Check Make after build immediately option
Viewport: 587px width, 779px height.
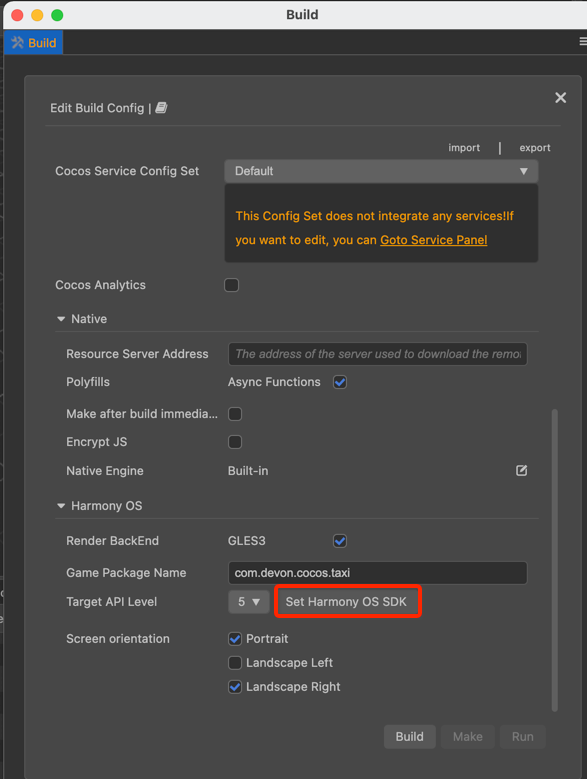(235, 414)
